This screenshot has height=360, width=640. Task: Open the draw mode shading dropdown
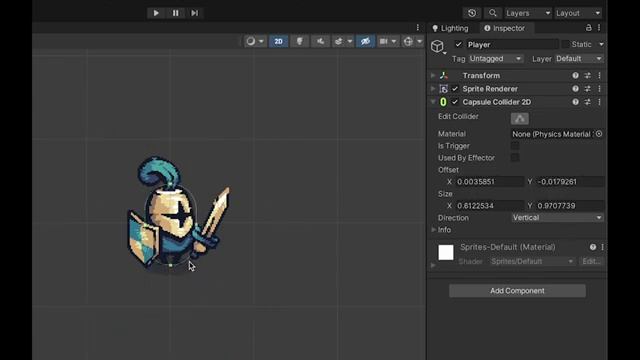(x=255, y=41)
